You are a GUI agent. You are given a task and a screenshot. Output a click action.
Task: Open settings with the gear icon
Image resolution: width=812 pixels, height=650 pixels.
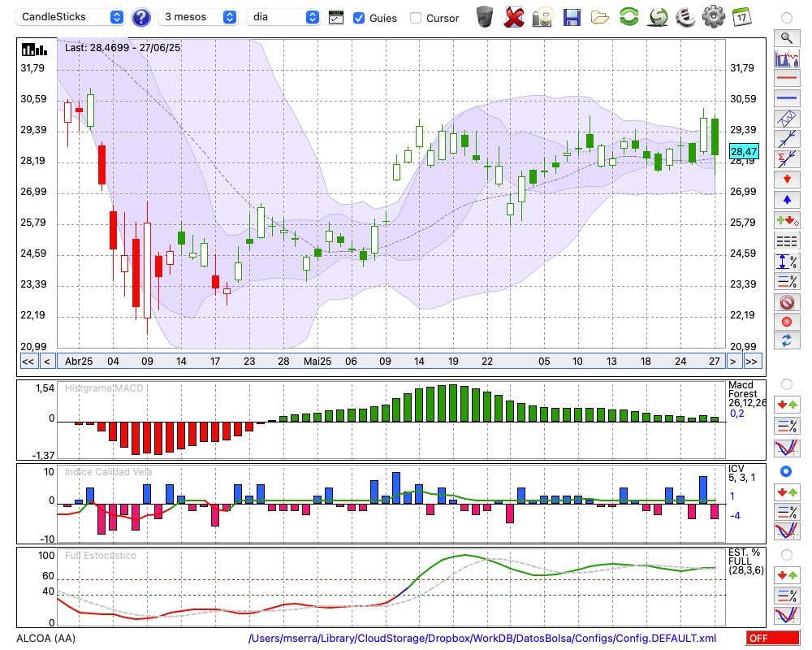click(714, 16)
